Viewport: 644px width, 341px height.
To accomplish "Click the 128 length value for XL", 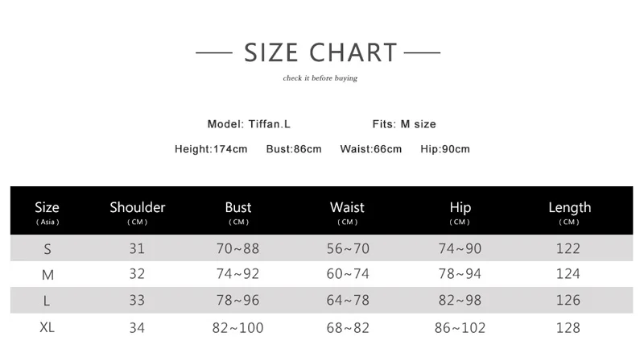I will 568,328.
